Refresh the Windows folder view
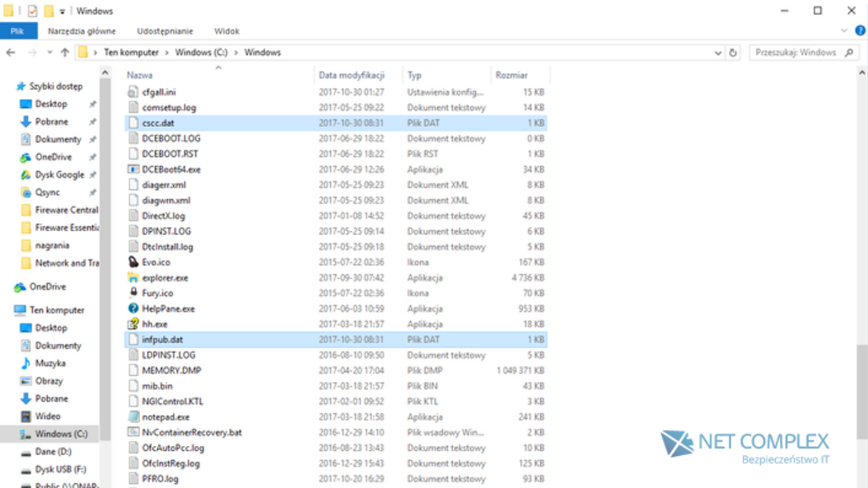The height and width of the screenshot is (488, 868). point(733,53)
